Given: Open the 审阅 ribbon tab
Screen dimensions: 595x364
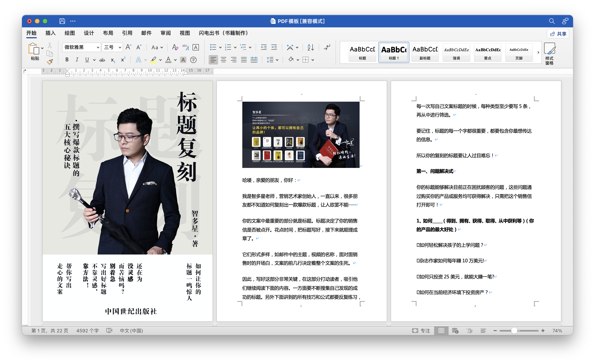Looking at the screenshot, I should tap(166, 33).
